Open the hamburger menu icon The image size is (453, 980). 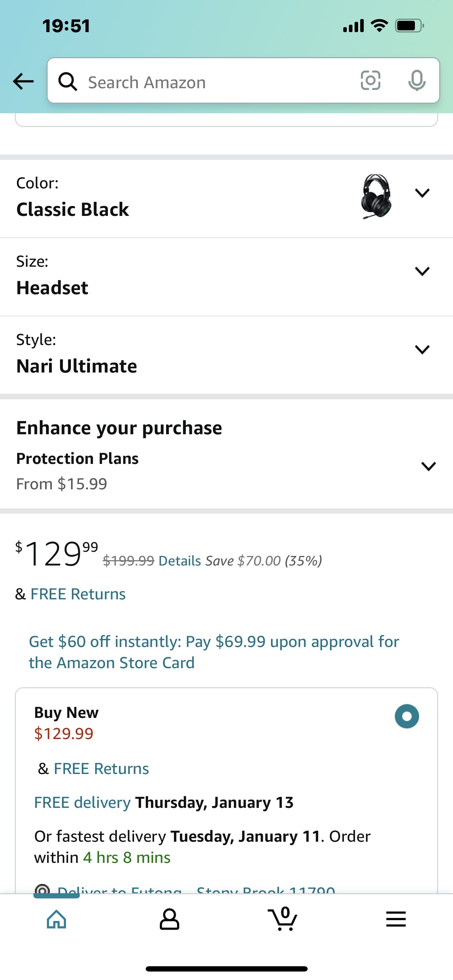[x=395, y=920]
